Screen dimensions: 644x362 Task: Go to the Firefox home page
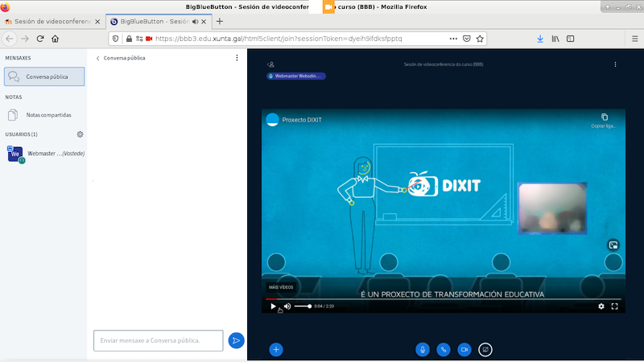pyautogui.click(x=55, y=39)
